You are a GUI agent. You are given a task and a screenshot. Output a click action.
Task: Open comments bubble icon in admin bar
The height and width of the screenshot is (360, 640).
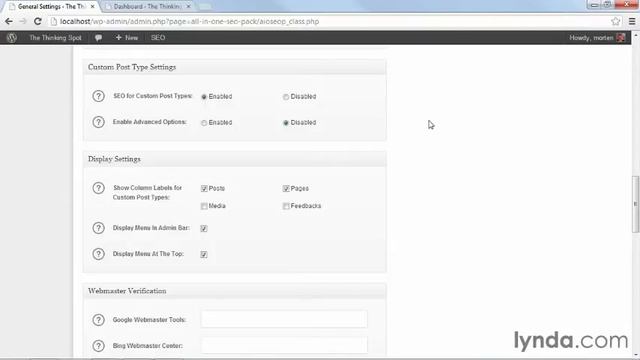coord(98,38)
